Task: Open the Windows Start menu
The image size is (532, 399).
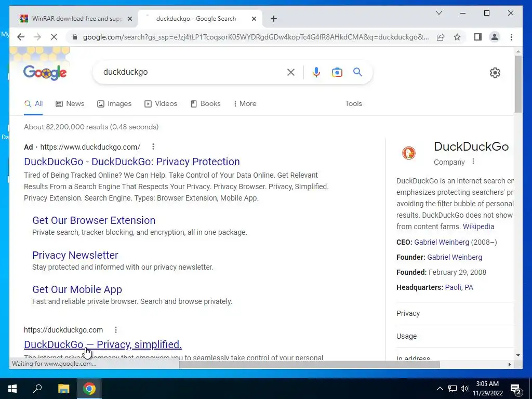Action: coord(12,389)
